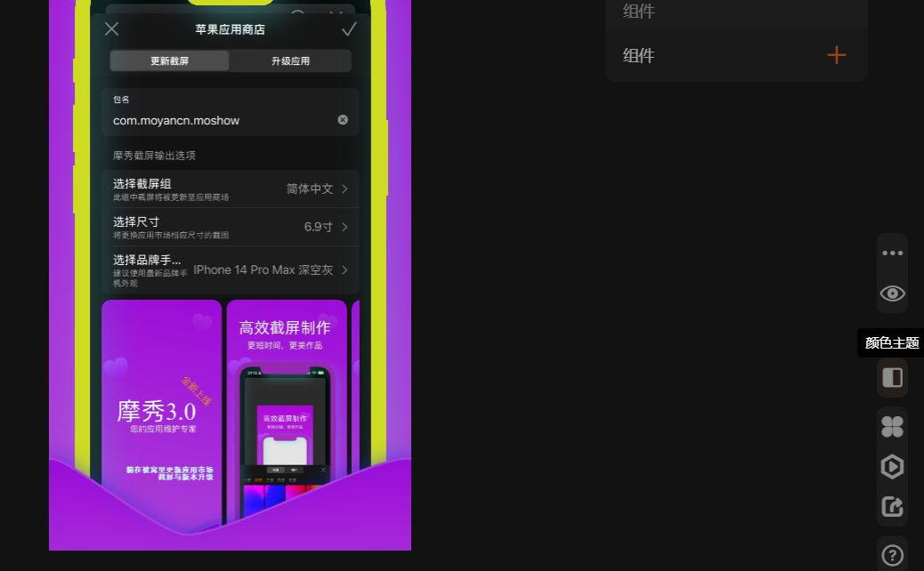Viewport: 924px width, 571px height.
Task: Select the 简体中文 value
Action: [x=310, y=189]
